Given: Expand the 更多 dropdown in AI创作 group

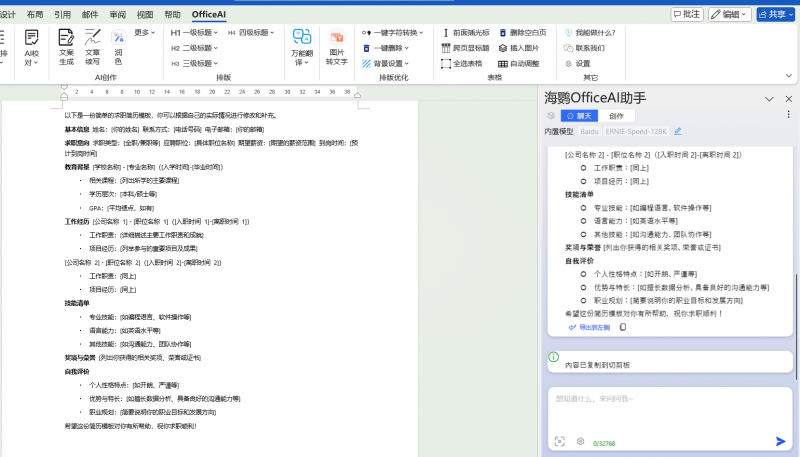Looking at the screenshot, I should tap(144, 33).
